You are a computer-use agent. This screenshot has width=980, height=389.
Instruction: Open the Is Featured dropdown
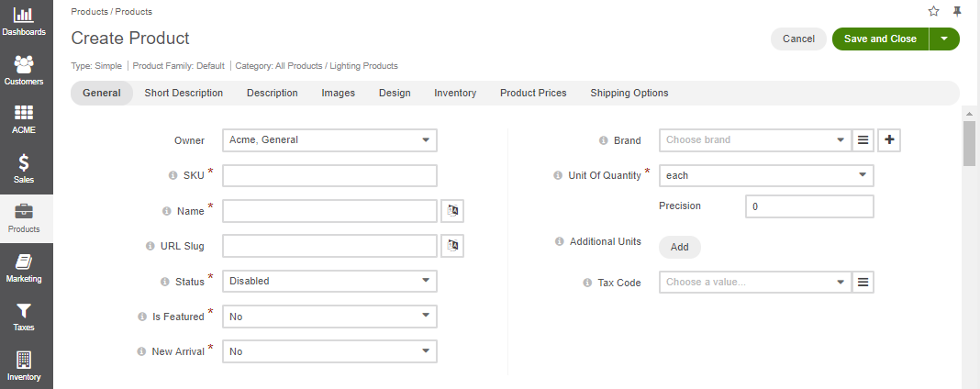pyautogui.click(x=329, y=317)
